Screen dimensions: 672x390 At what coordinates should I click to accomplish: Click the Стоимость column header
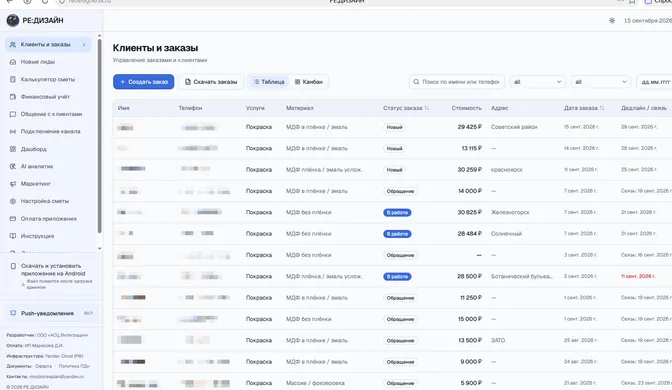pyautogui.click(x=466, y=108)
